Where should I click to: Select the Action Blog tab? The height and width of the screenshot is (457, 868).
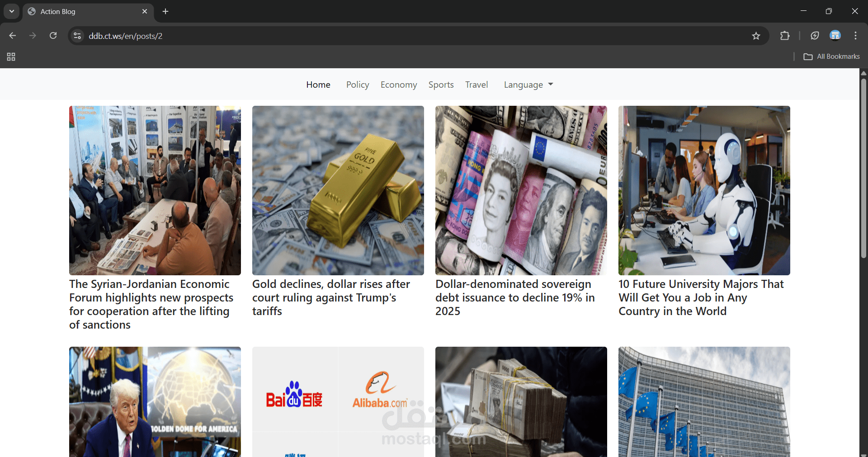tap(88, 11)
